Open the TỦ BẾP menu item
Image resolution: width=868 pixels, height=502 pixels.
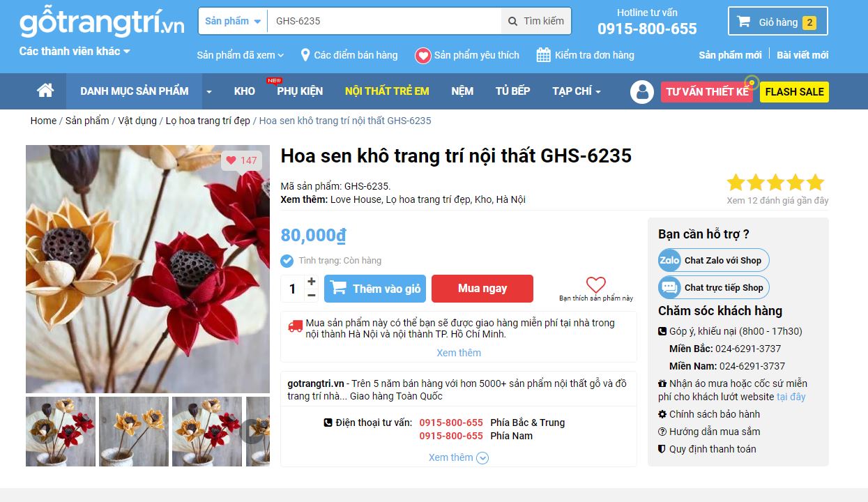(512, 91)
